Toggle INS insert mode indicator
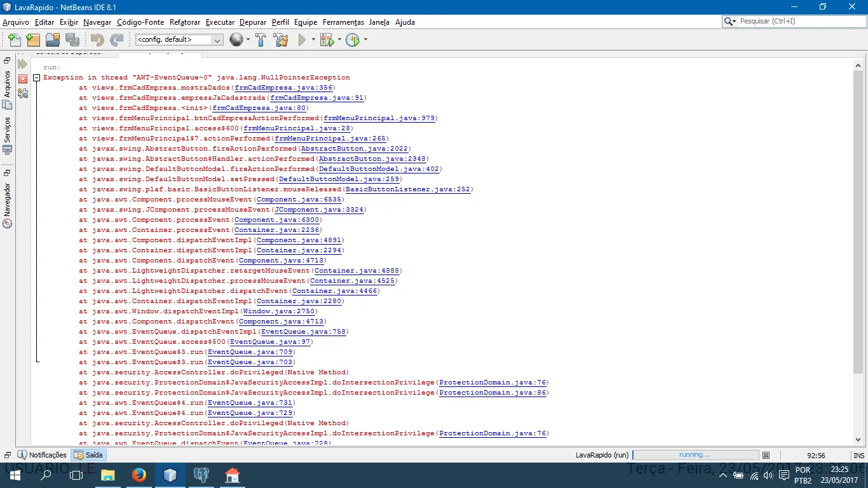This screenshot has width=868, height=488. click(x=858, y=455)
